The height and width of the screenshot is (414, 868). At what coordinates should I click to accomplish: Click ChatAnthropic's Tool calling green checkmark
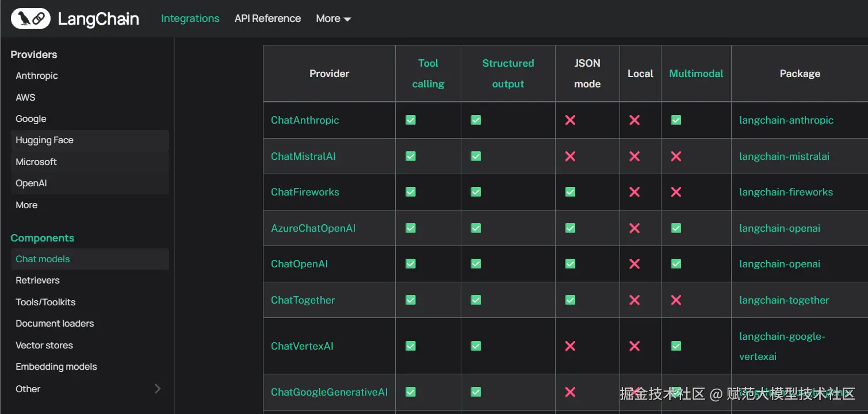click(x=411, y=120)
